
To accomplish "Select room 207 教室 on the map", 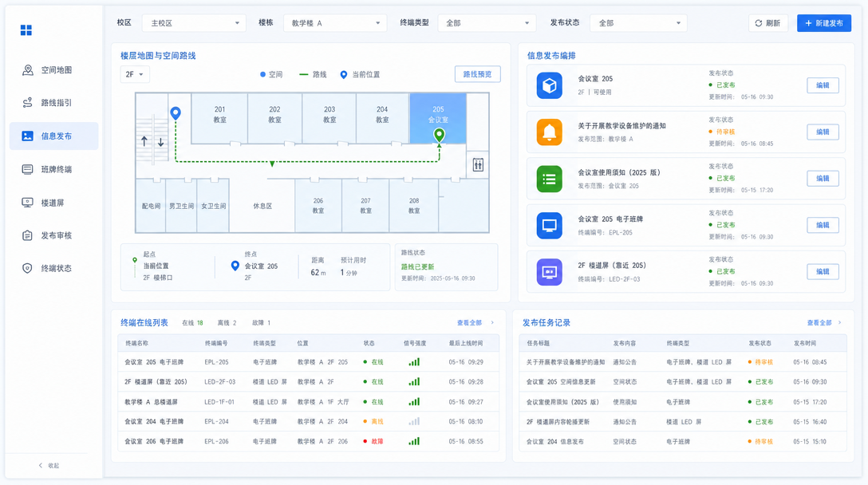I will 366,205.
